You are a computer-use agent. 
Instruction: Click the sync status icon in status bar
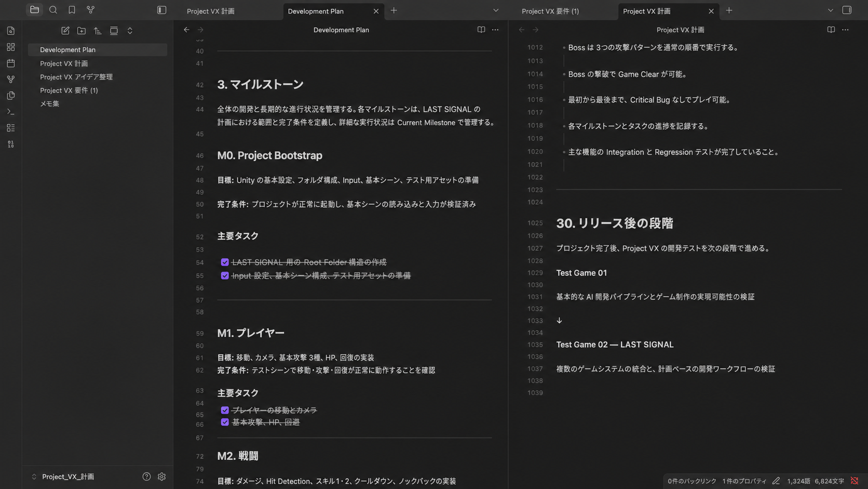pos(855,481)
